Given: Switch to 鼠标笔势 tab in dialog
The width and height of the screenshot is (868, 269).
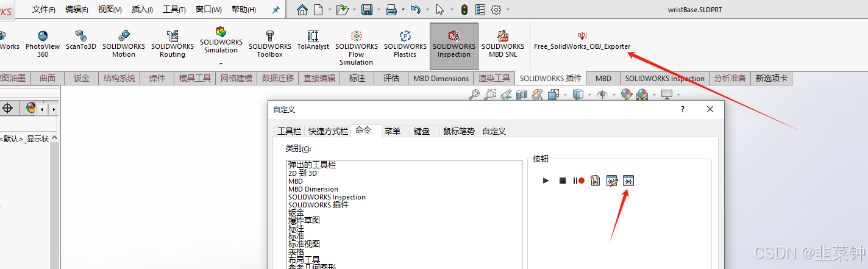Looking at the screenshot, I should tap(458, 131).
